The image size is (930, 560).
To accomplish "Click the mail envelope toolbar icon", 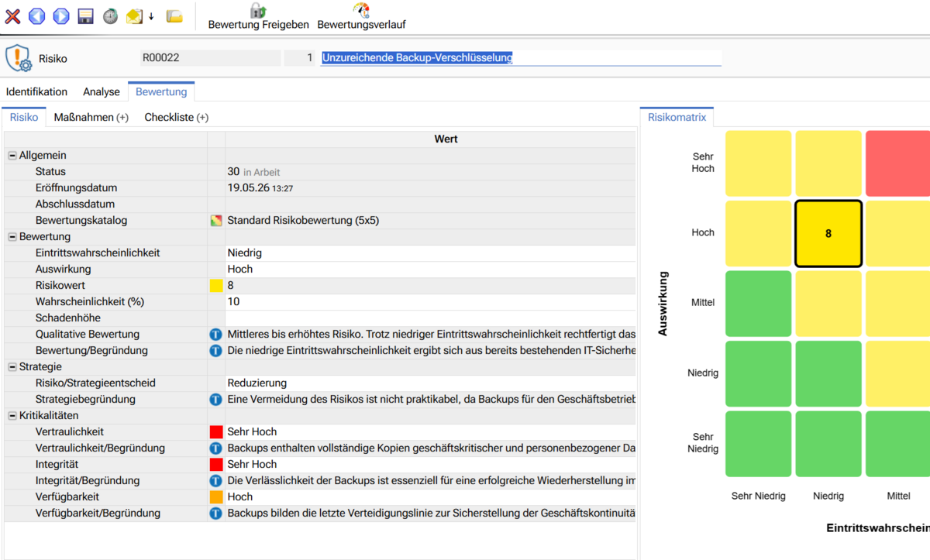I will point(135,16).
